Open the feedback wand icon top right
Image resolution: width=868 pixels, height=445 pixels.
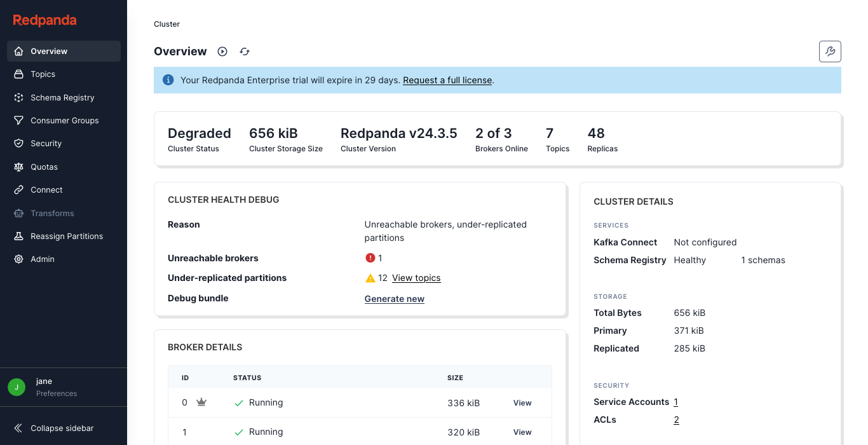pos(830,51)
